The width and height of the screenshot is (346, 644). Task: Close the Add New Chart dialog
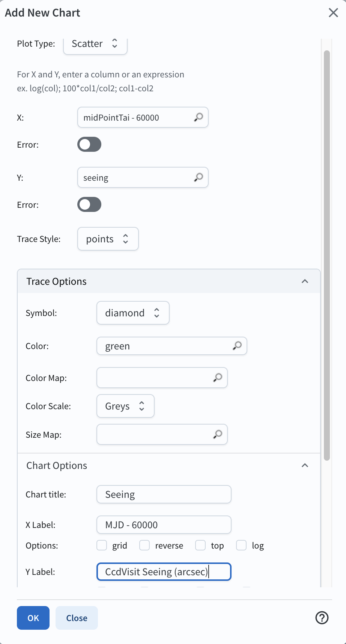pyautogui.click(x=333, y=13)
